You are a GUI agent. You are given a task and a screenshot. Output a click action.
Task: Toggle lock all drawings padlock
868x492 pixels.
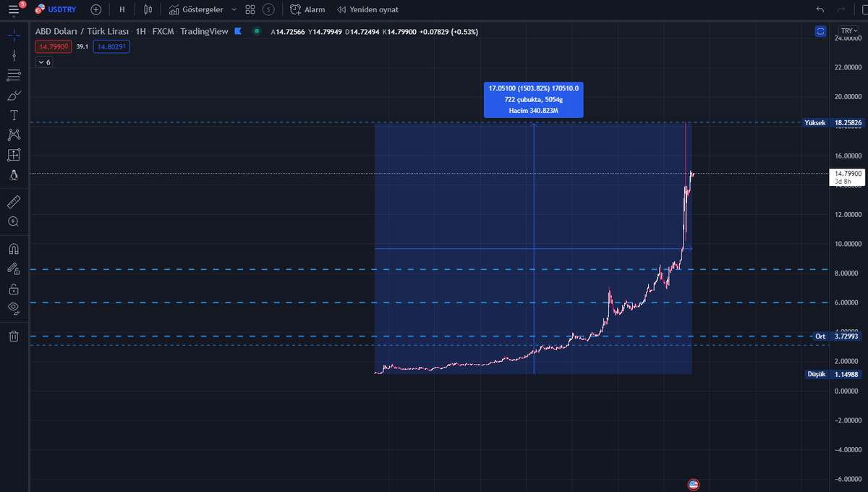[14, 289]
